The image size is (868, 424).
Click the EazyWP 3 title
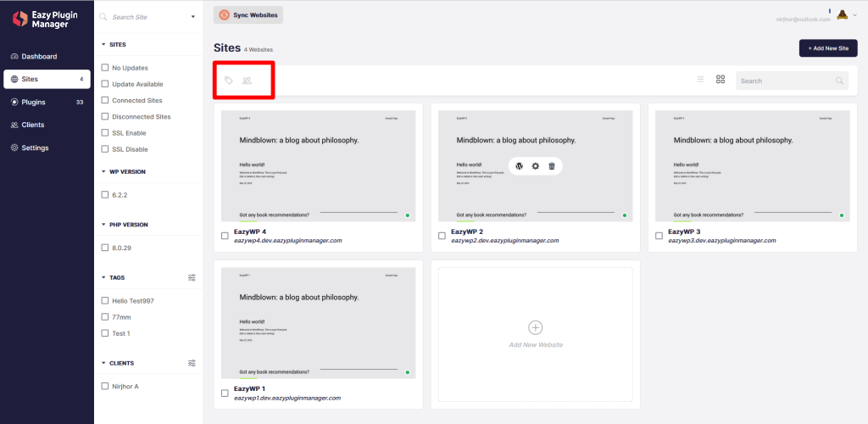pos(684,232)
